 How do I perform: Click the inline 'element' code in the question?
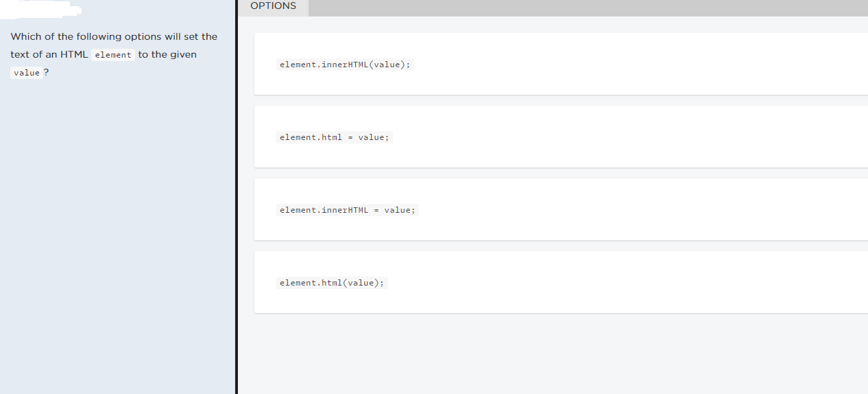(x=113, y=55)
